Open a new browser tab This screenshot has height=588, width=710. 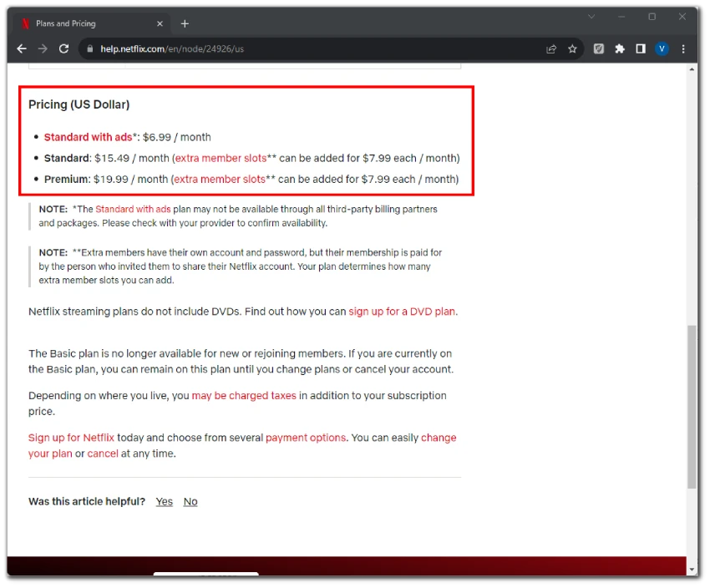[185, 24]
